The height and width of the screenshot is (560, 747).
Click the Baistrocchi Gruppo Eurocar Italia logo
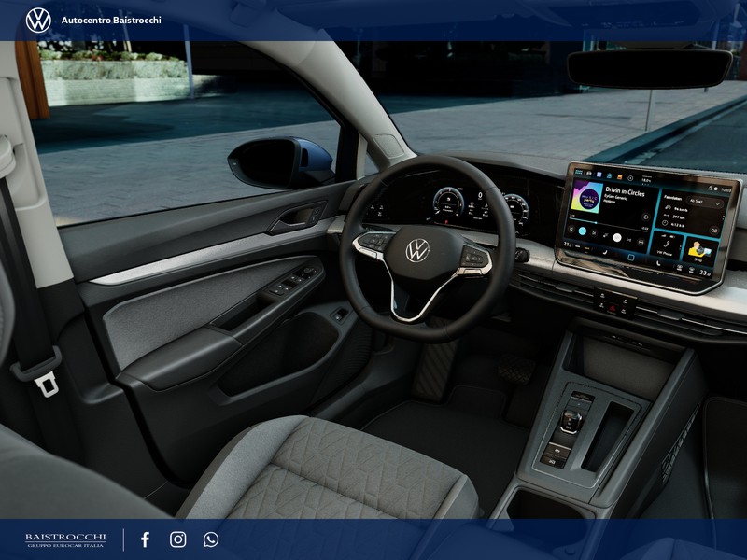[x=65, y=540]
